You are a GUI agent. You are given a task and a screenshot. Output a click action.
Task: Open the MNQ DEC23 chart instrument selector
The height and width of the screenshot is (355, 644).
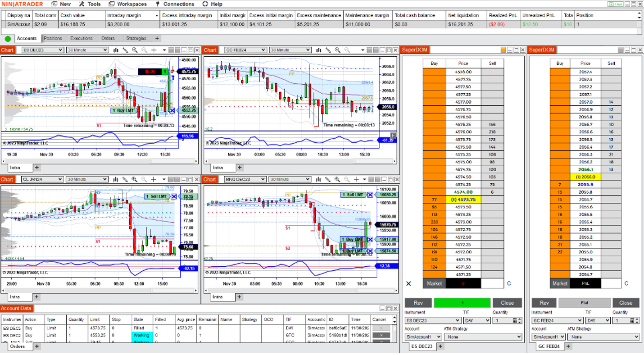245,179
